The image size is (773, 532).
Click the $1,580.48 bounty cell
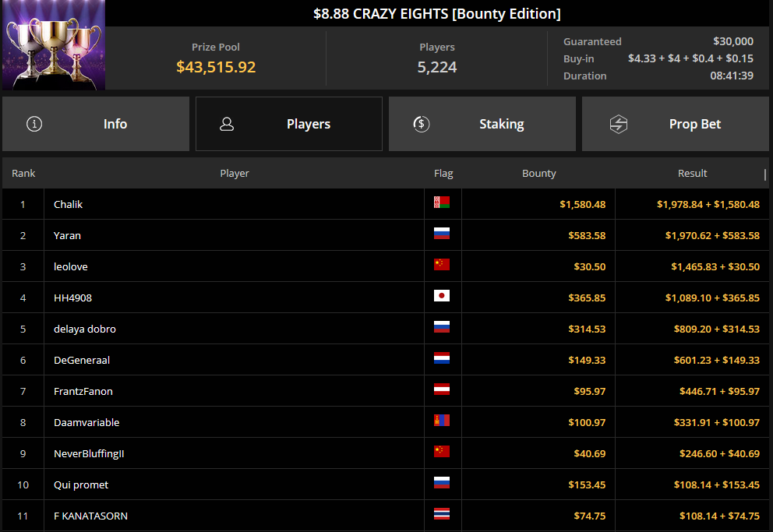point(582,204)
